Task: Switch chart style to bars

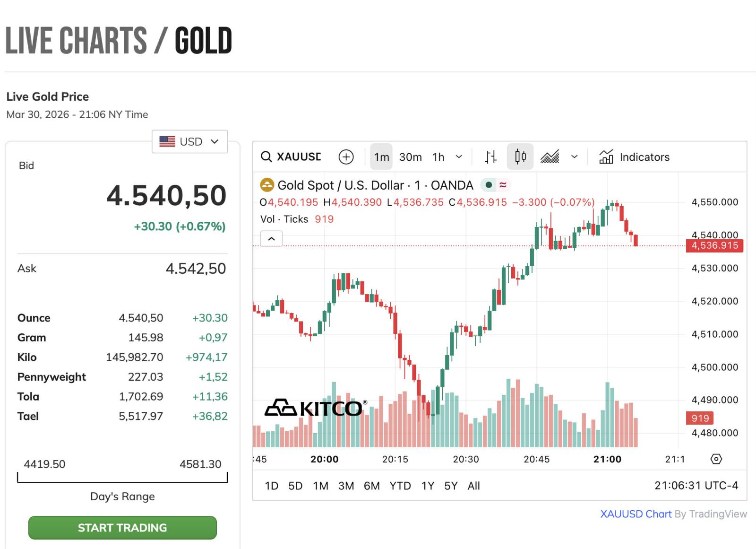Action: pyautogui.click(x=491, y=157)
